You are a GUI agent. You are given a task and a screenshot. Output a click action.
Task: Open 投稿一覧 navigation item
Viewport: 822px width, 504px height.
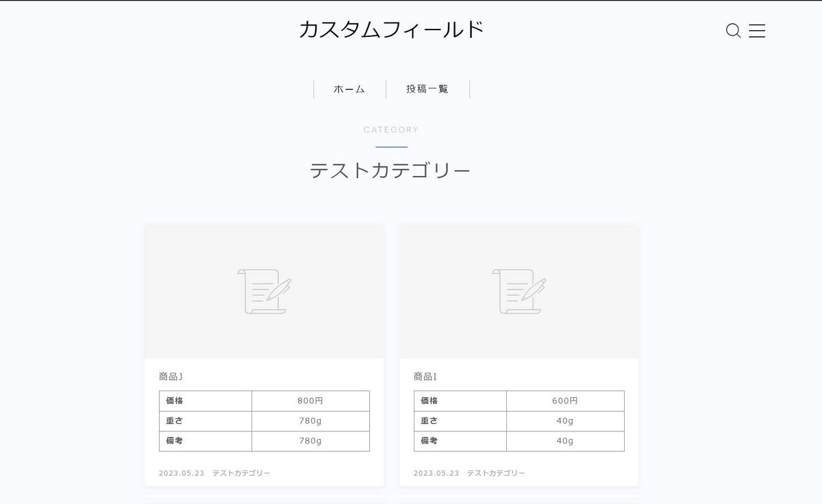coord(427,89)
